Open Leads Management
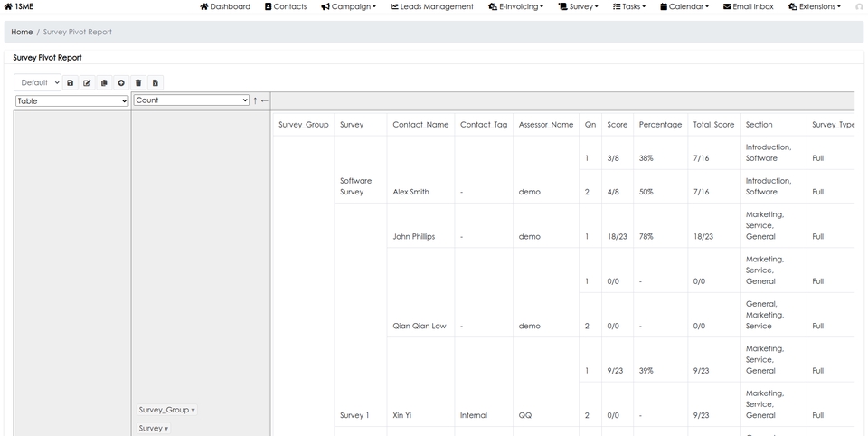Viewport: 868px width, 436px height. (x=432, y=6)
